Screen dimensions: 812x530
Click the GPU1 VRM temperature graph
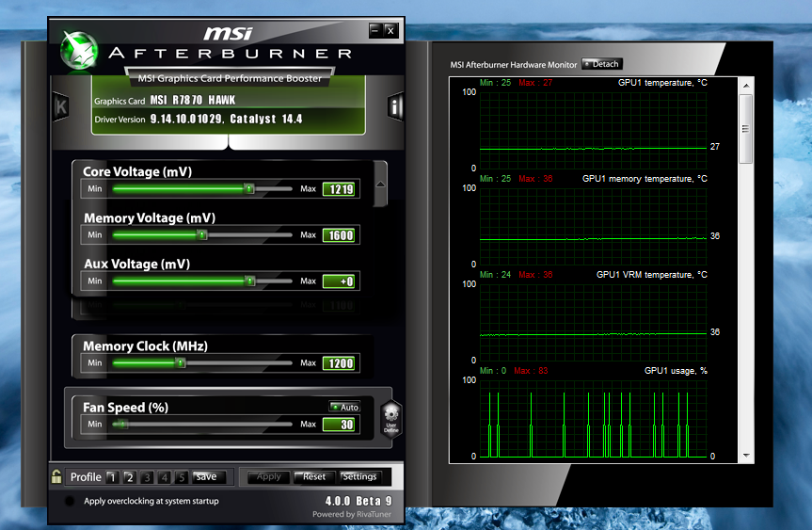593,322
